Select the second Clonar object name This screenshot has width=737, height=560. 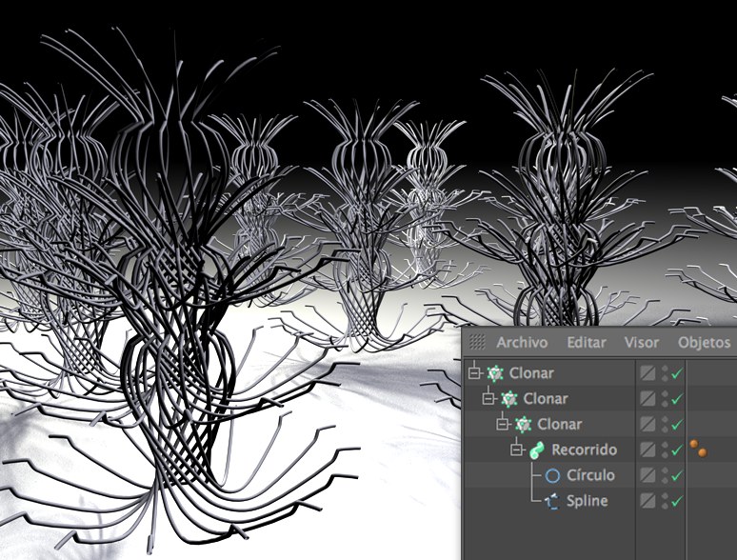545,398
